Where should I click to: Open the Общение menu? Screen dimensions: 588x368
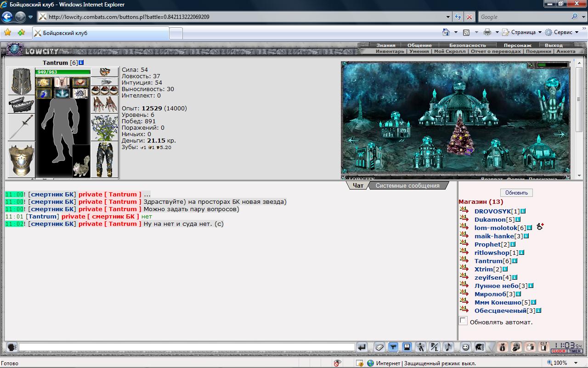click(x=419, y=45)
